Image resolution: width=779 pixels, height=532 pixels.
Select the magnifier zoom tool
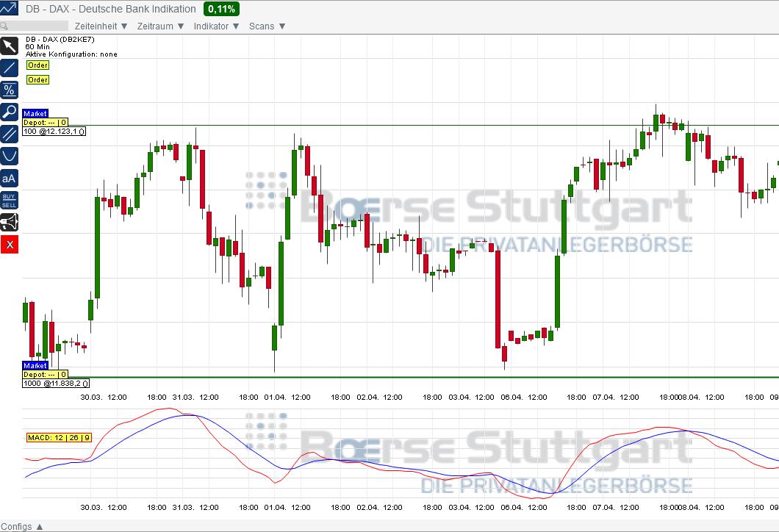click(x=9, y=112)
